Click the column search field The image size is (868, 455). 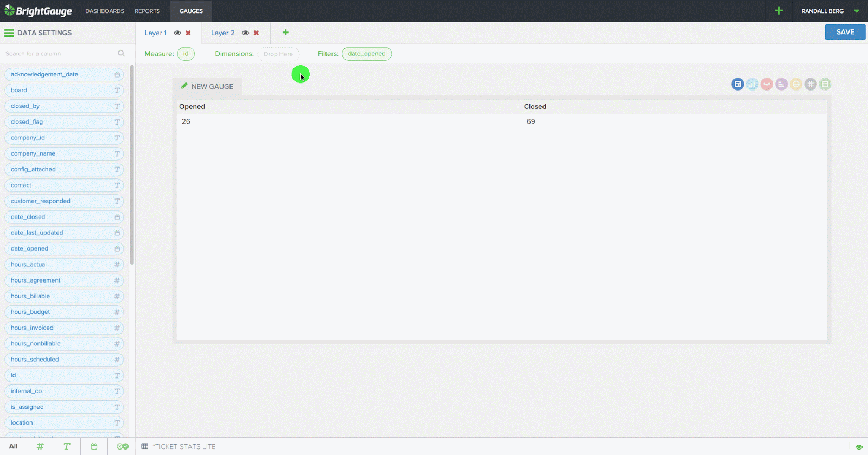[60, 54]
